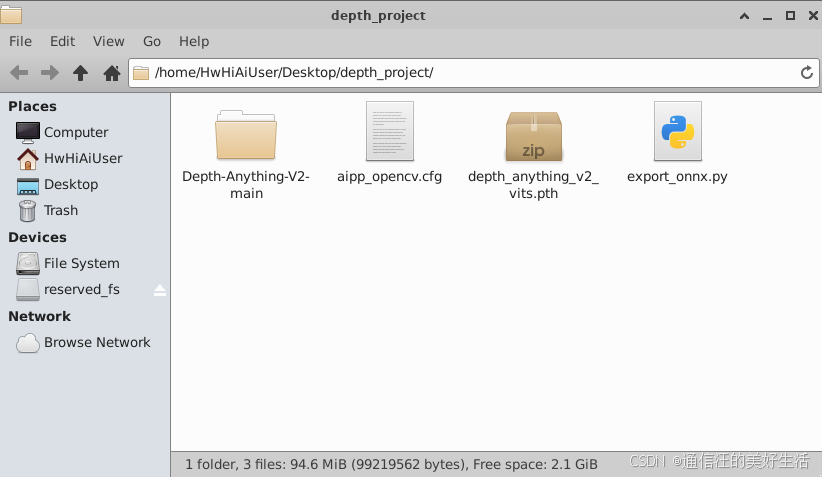Go back with the left arrow button

[x=19, y=73]
